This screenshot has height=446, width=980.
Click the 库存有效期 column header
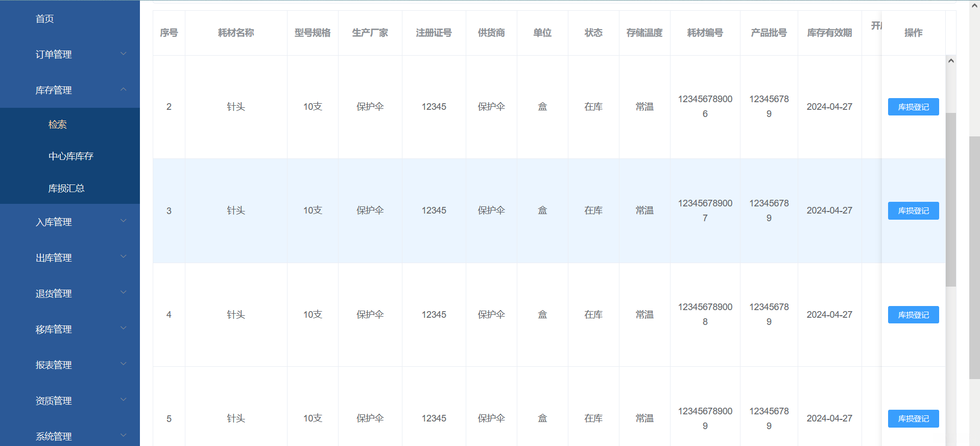(x=830, y=33)
